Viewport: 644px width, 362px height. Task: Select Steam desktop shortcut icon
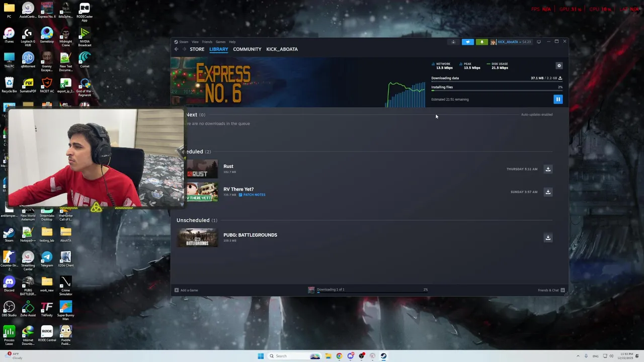9,234
